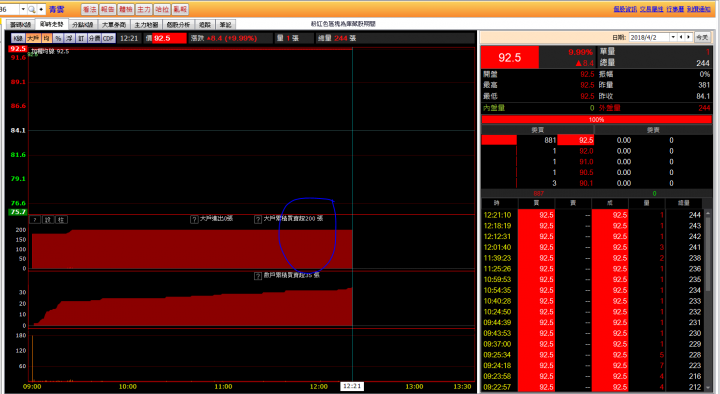Switch to the 個股分析 tab
Viewport: 720px width, 394px height.
(178, 24)
